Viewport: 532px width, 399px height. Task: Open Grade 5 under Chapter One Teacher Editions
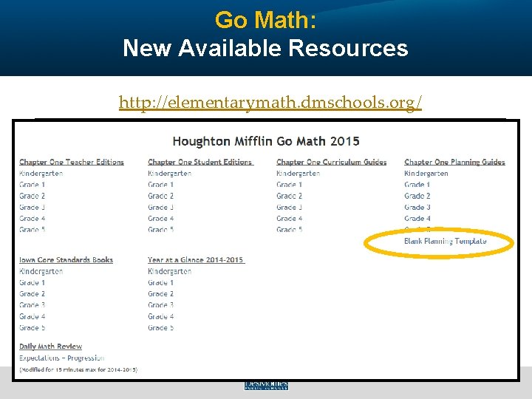click(33, 229)
